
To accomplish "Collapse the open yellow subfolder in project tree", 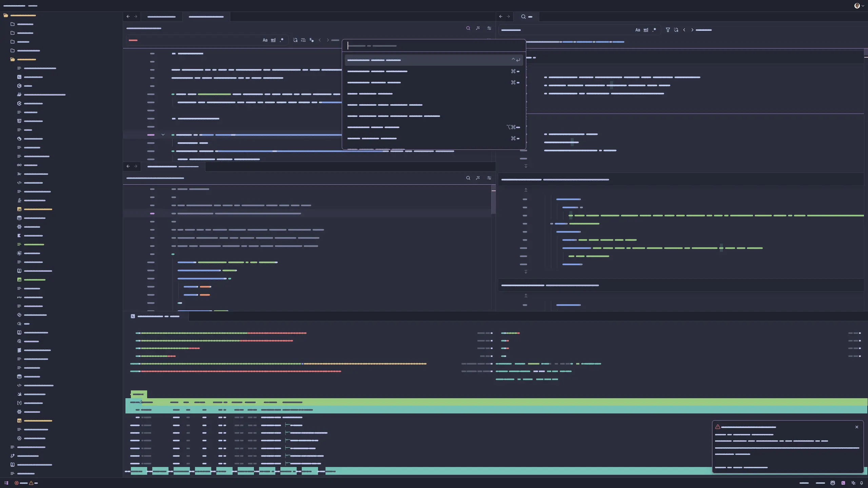I will point(13,59).
